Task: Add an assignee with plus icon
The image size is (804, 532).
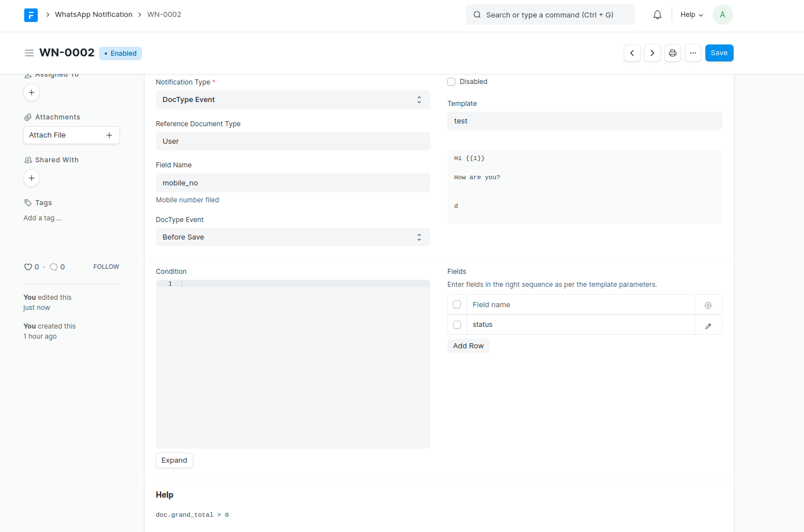Action: click(32, 92)
